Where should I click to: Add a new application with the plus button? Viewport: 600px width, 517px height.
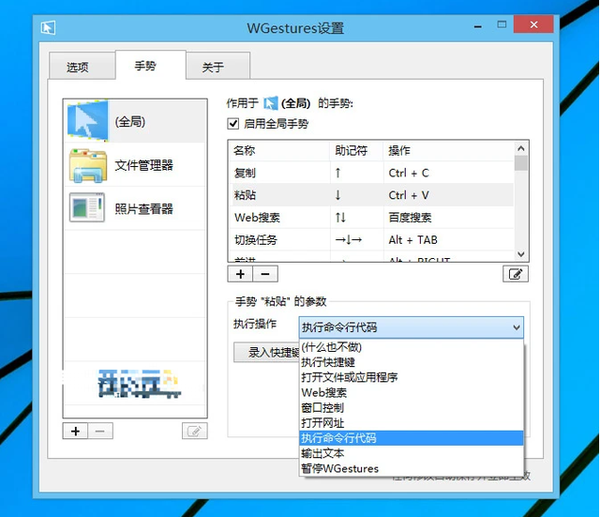click(x=75, y=431)
